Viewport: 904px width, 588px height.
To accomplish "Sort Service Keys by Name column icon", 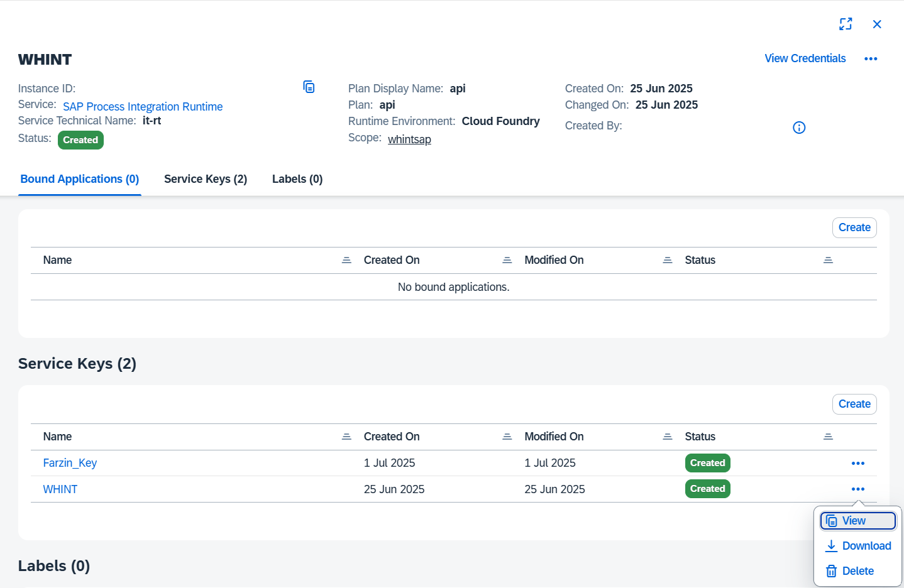I will click(346, 437).
